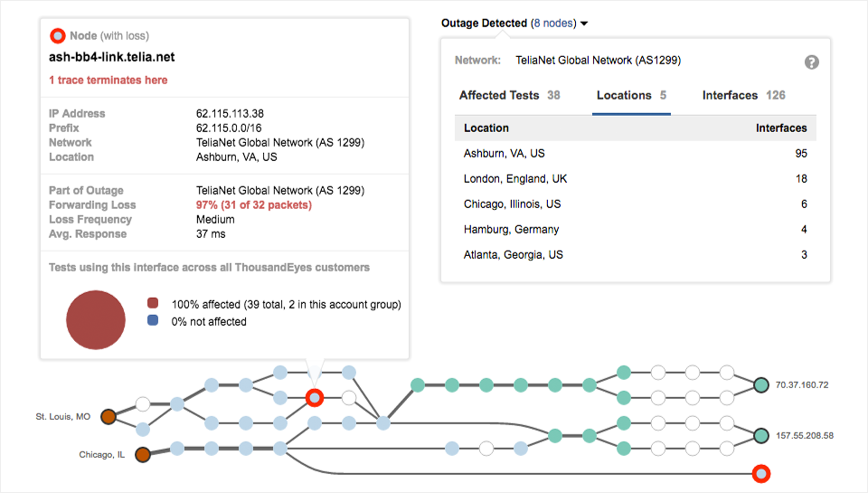Screen dimensions: 868x493
Task: Click the destination node 157.55.208.58
Action: click(x=761, y=436)
